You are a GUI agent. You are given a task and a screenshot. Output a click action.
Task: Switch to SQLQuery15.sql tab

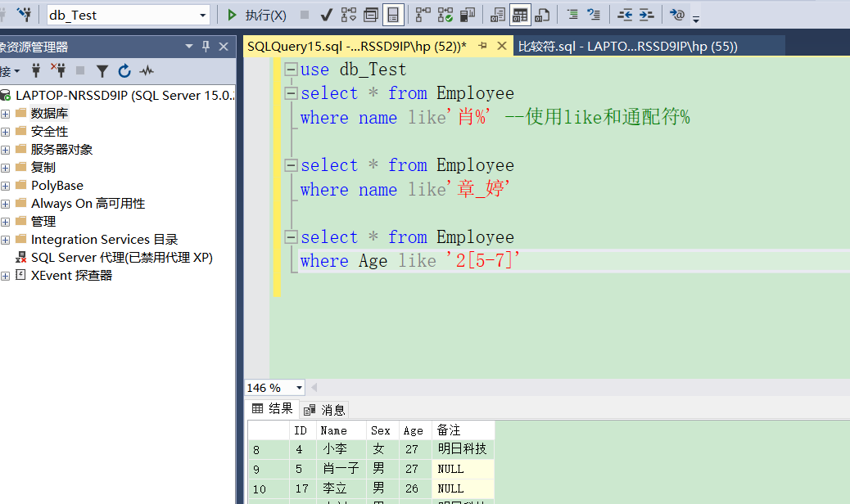pyautogui.click(x=357, y=46)
